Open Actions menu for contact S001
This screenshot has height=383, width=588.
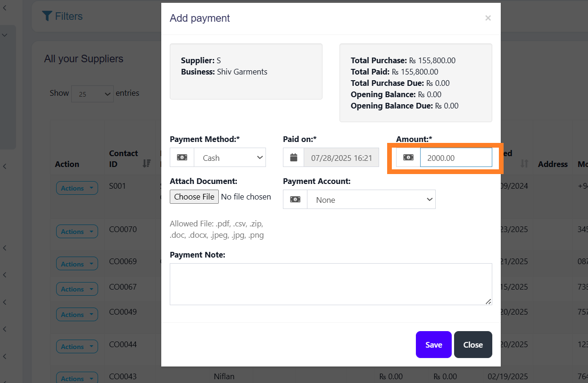coord(77,188)
